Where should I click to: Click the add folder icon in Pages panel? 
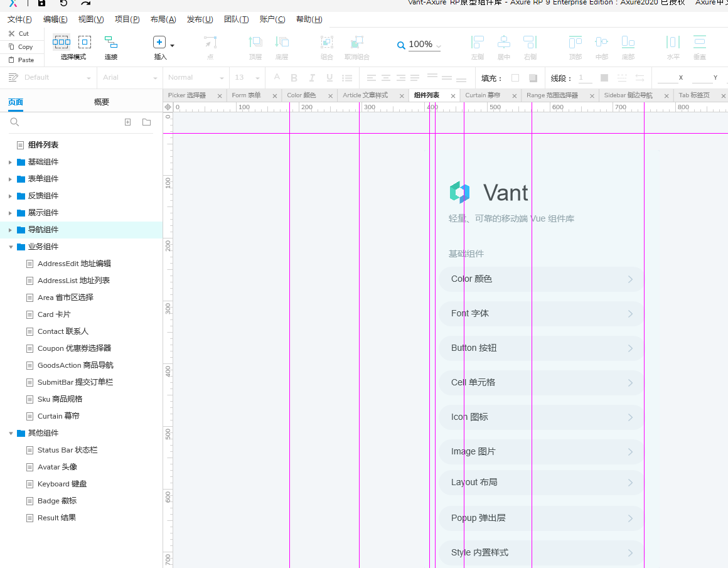pos(146,122)
